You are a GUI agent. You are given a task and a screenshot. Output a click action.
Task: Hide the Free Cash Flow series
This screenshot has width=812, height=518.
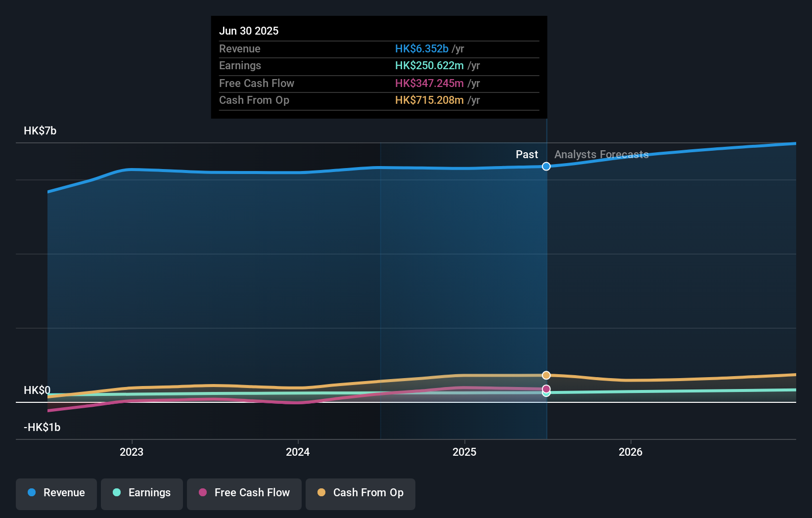(244, 494)
